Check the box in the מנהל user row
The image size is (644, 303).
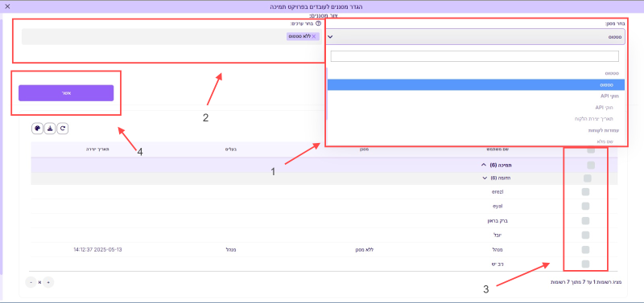click(x=586, y=249)
